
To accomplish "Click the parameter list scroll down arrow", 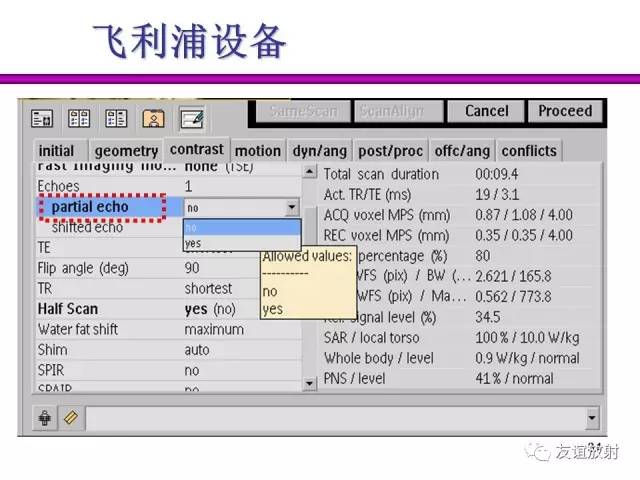I will click(x=310, y=384).
